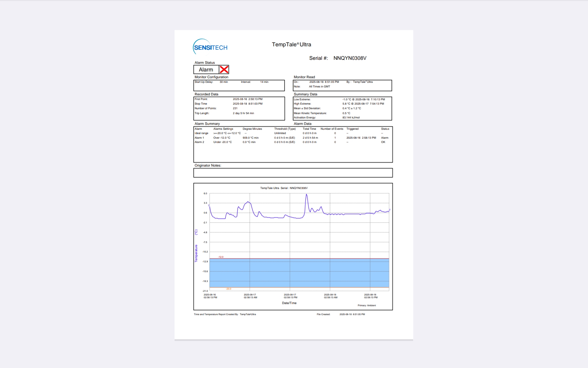Click the Number of Points value 231

coord(235,108)
